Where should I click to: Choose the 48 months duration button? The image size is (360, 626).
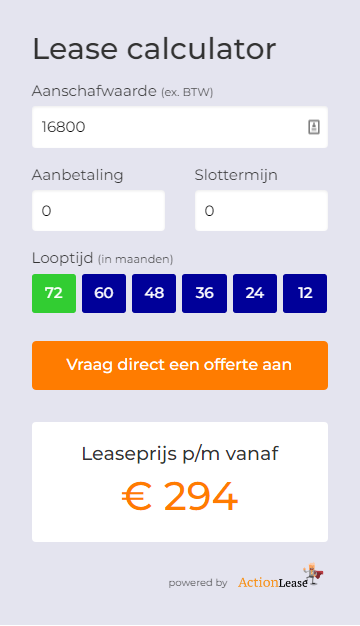[x=154, y=293]
